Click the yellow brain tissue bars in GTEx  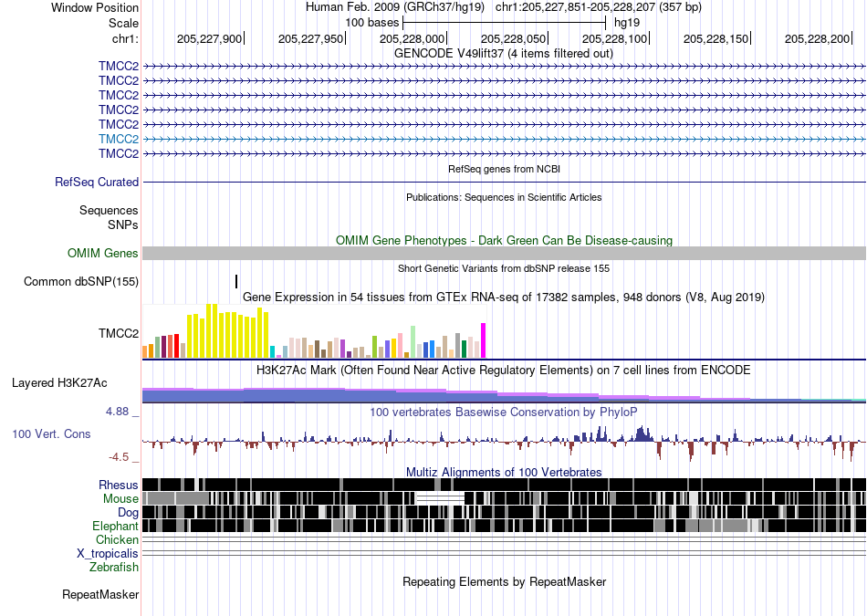(x=228, y=330)
